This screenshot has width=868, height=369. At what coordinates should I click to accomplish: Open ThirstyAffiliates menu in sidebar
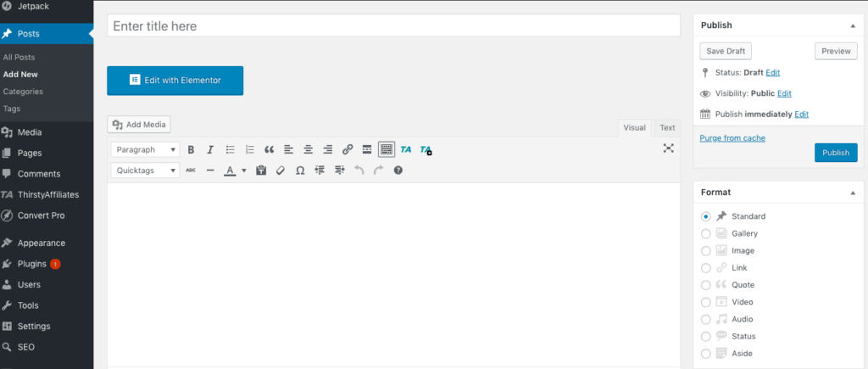(x=47, y=195)
